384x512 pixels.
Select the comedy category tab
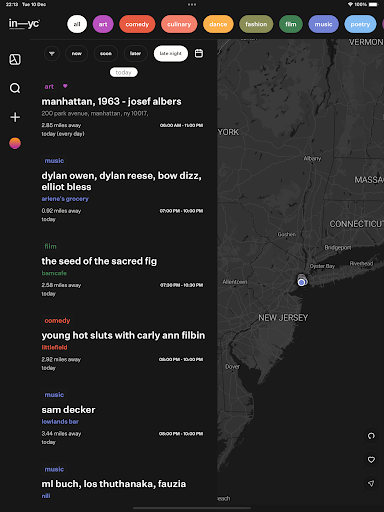[x=137, y=24]
